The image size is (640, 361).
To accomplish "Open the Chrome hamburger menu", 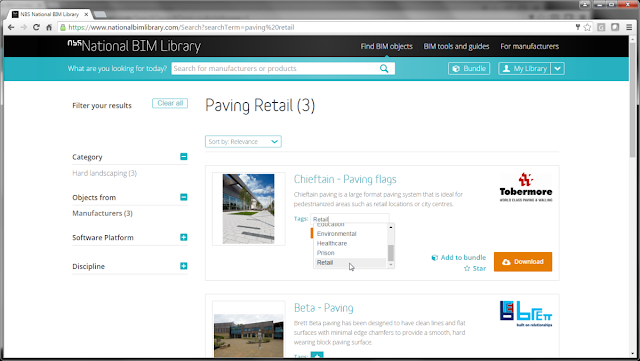I will [629, 27].
